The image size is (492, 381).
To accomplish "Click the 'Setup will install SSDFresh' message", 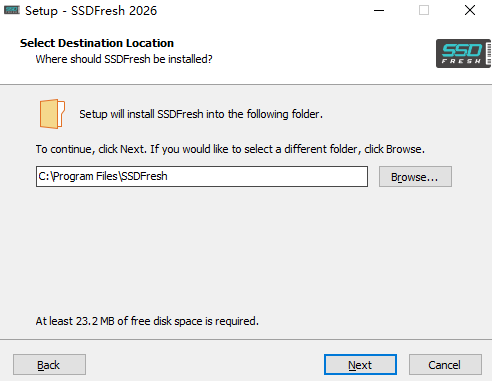I will [201, 114].
